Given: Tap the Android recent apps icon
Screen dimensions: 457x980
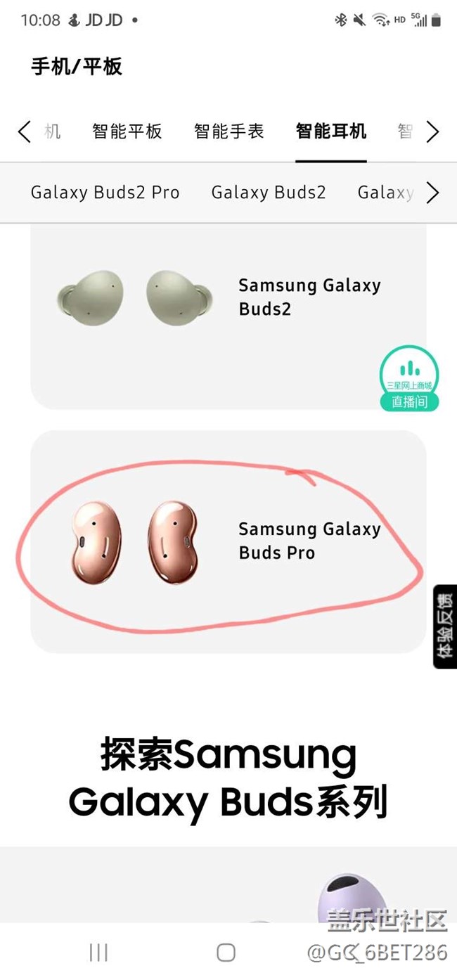Looking at the screenshot, I should pyautogui.click(x=98, y=952).
